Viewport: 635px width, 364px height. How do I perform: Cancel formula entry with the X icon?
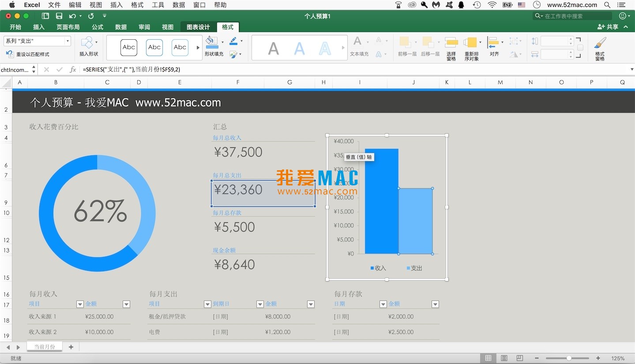[46, 69]
